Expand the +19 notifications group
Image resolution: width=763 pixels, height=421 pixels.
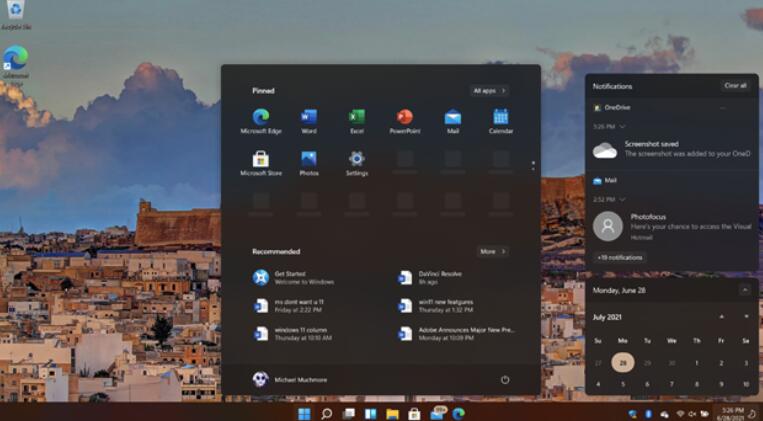(x=620, y=257)
